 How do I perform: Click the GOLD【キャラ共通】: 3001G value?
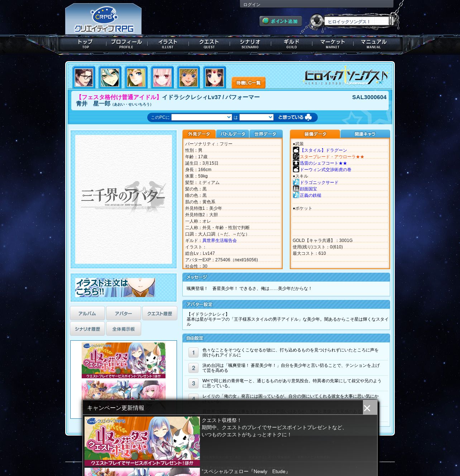pos(322,241)
